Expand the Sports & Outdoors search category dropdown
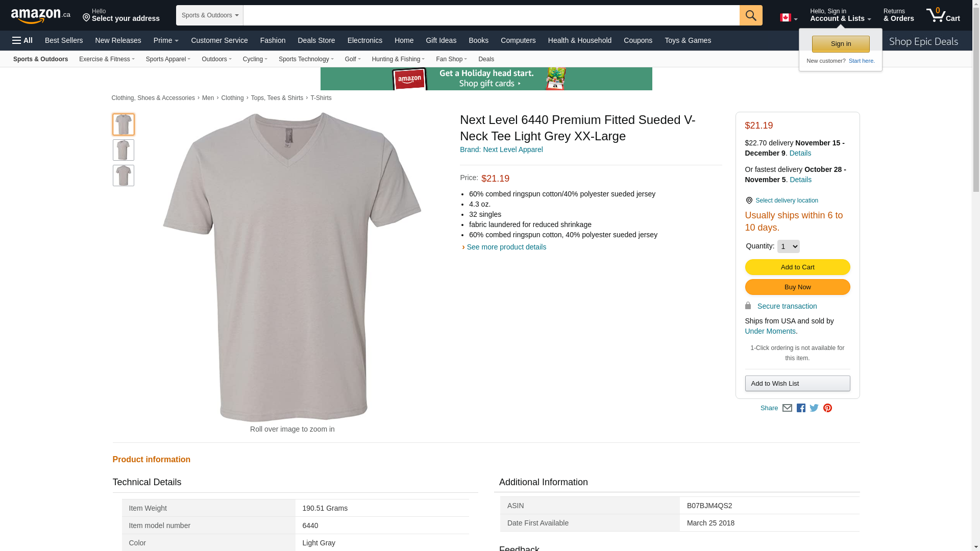Screen dimensions: 980x551 210,15
